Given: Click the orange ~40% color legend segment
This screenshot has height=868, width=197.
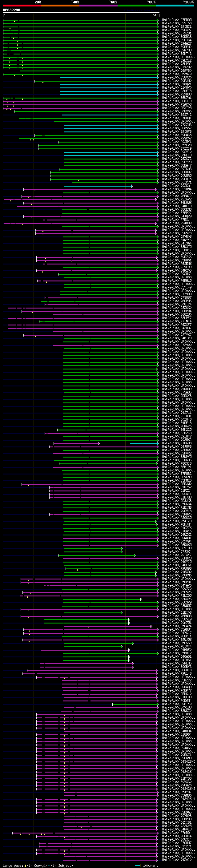Looking at the screenshot, I should 60,6.
